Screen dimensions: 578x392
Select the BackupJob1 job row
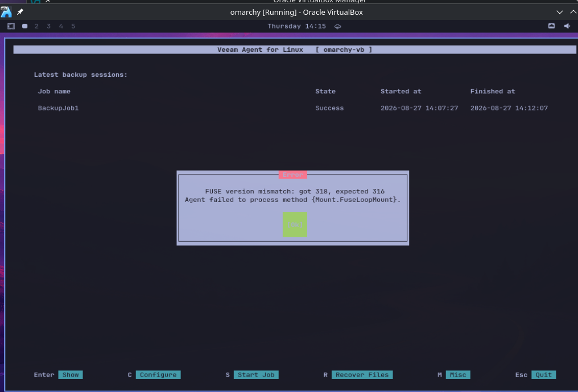pyautogui.click(x=292, y=108)
